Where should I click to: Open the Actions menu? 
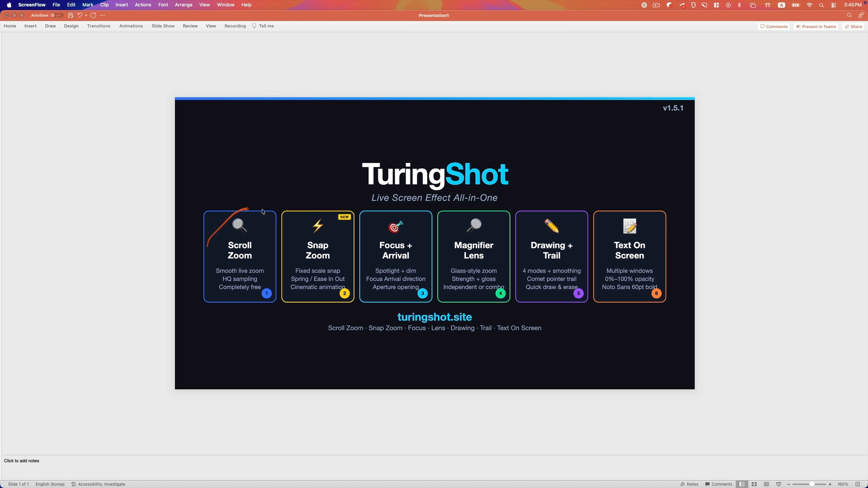click(x=143, y=5)
